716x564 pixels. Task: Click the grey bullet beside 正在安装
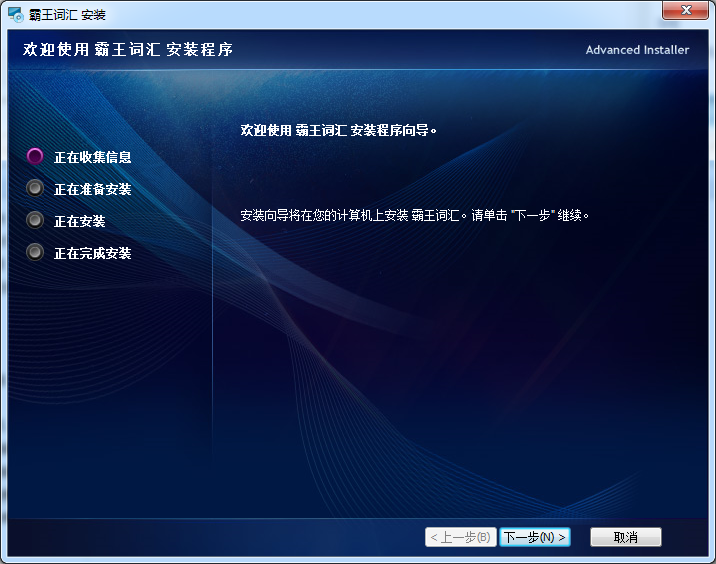point(35,220)
